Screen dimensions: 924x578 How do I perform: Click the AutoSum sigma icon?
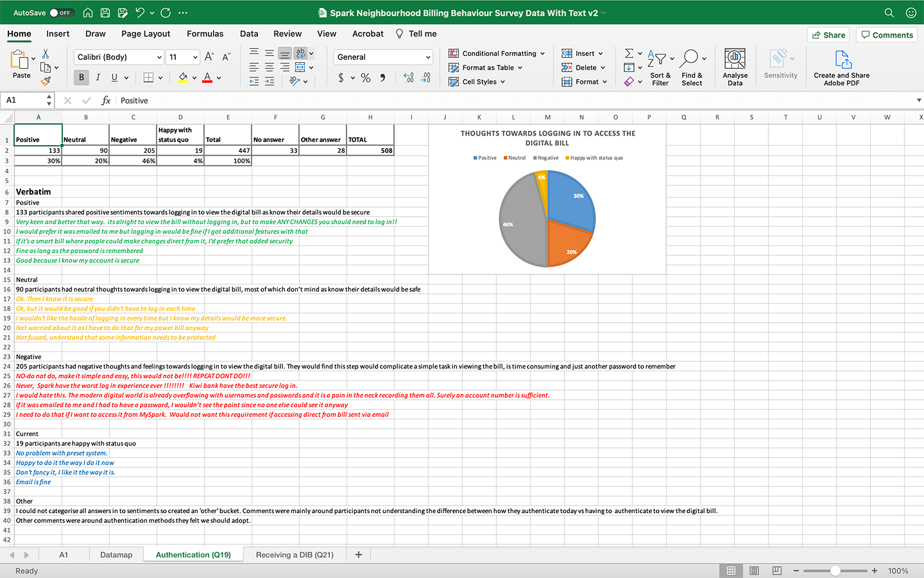click(x=629, y=53)
